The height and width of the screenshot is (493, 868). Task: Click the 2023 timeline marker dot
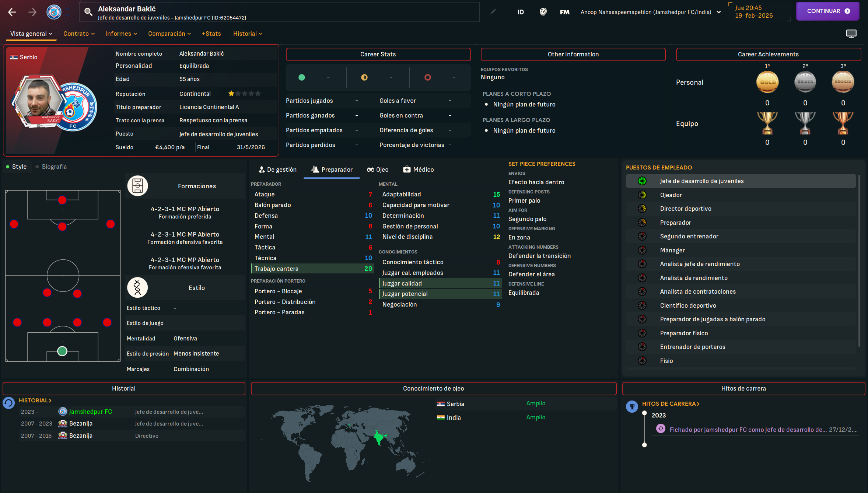(x=644, y=413)
